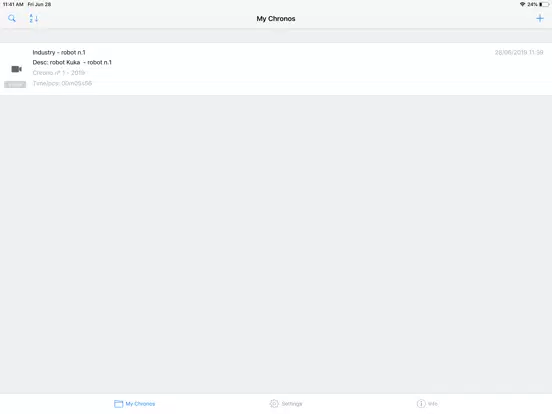This screenshot has height=414, width=552.
Task: Switch to the My Chronos tab
Action: (x=134, y=403)
